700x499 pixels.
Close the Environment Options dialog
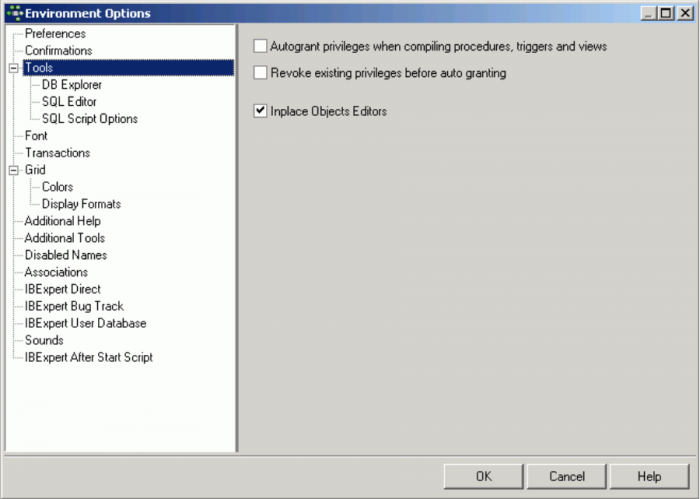(x=685, y=13)
